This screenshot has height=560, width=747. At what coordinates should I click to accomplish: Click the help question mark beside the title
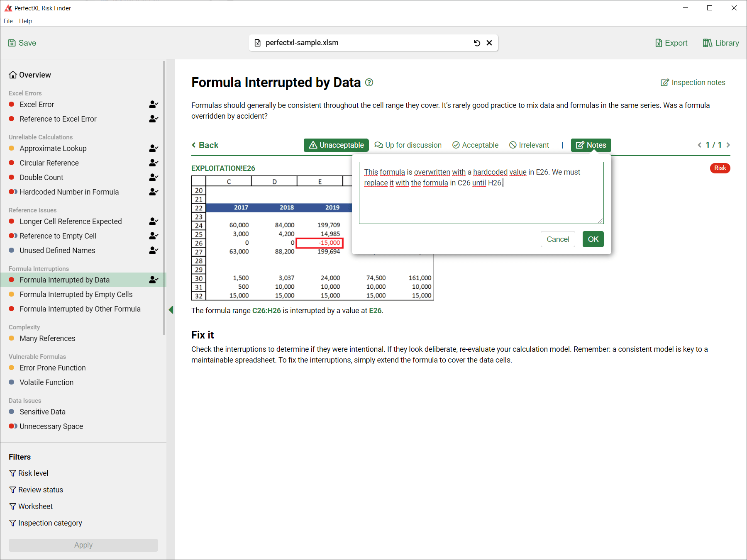(x=369, y=83)
